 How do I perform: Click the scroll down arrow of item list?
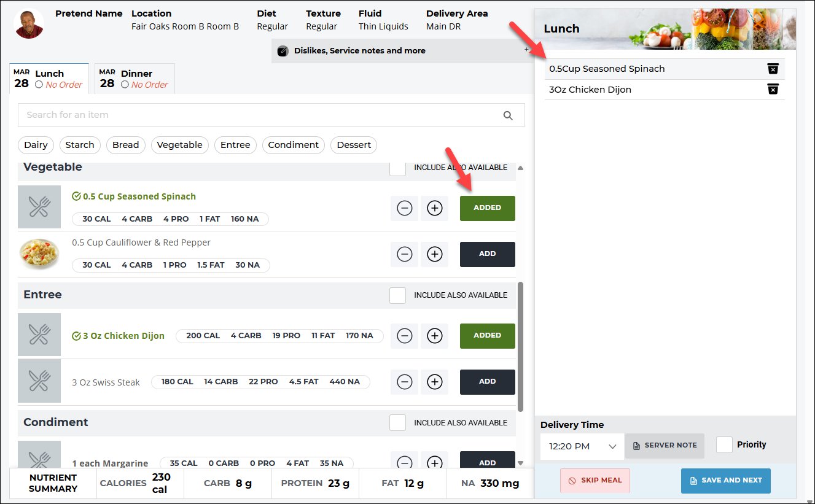[x=521, y=463]
